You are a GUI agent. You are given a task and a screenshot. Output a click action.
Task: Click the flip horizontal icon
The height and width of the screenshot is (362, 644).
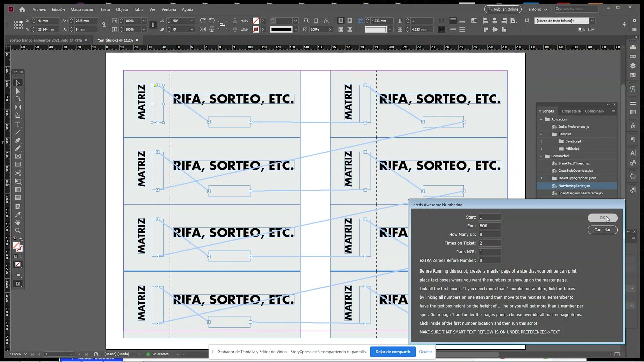point(203,29)
